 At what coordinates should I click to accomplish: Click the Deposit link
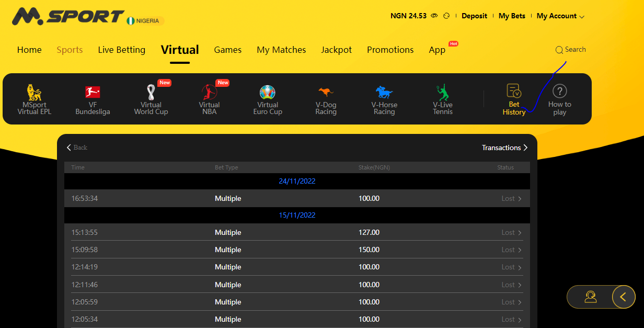474,16
